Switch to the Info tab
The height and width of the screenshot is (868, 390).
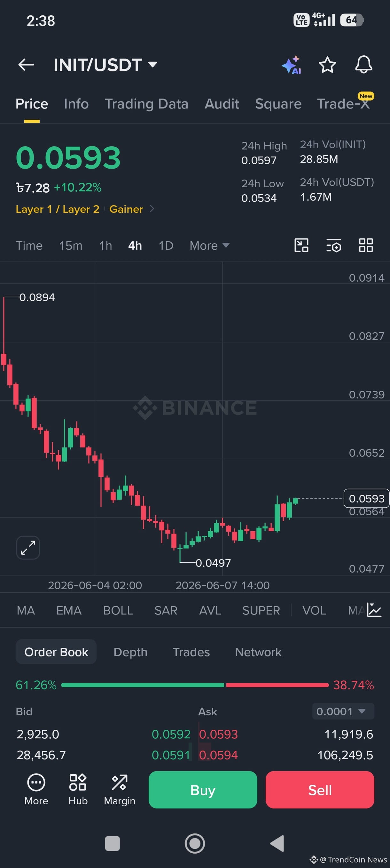pos(76,104)
